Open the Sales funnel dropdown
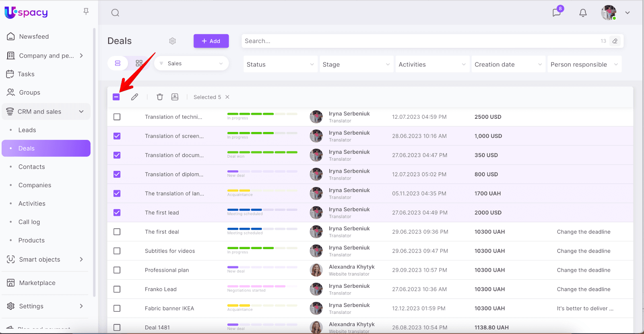The image size is (644, 334). click(192, 64)
